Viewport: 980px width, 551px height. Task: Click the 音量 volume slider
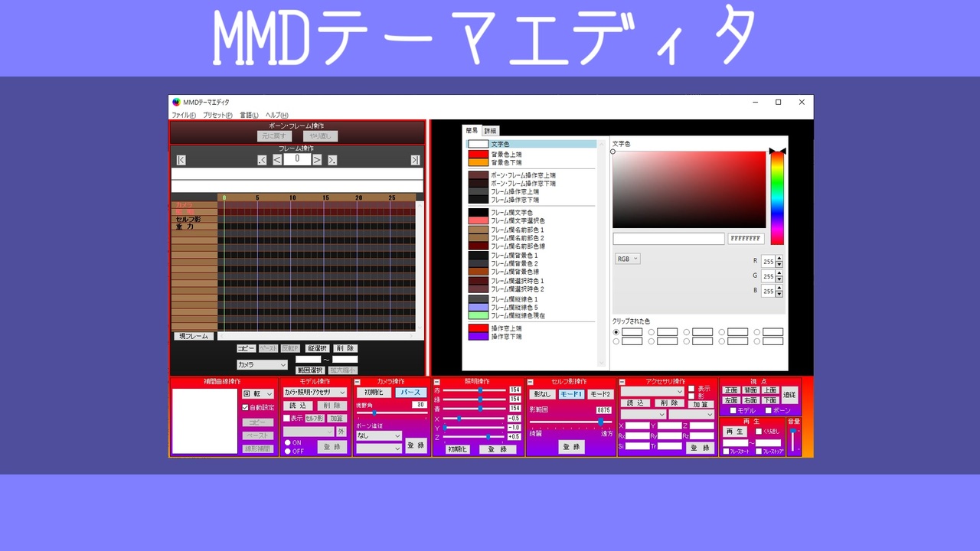click(x=793, y=440)
